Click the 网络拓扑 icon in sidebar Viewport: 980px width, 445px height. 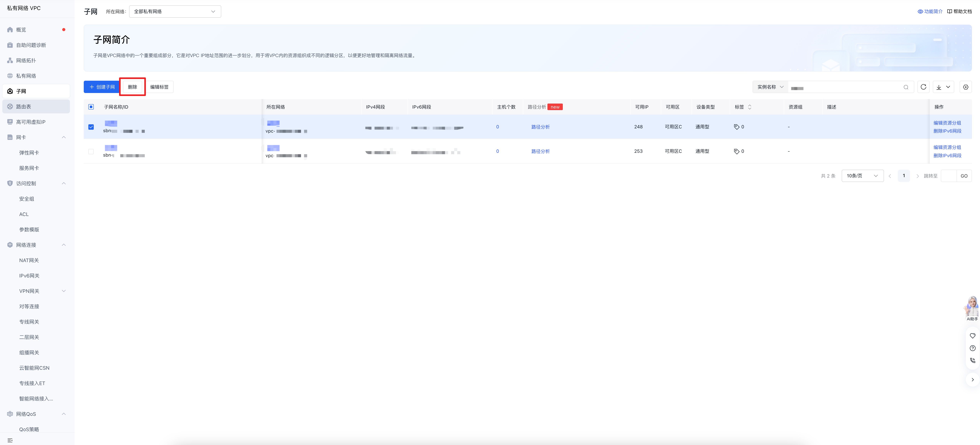coord(10,61)
